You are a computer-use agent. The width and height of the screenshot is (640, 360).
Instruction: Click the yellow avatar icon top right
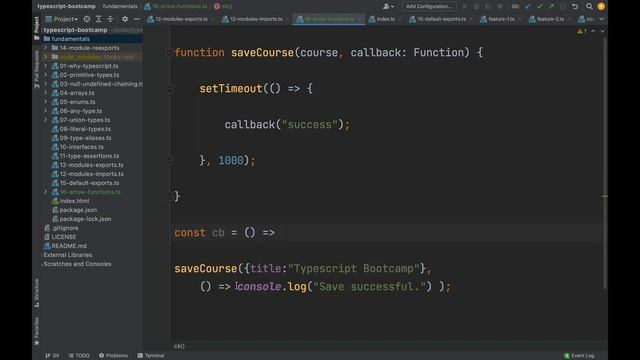(x=601, y=7)
